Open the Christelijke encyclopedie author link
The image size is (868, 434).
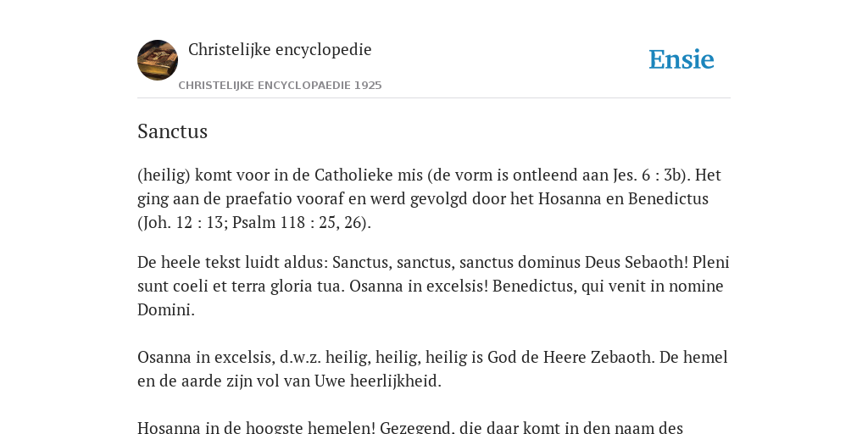(x=280, y=49)
